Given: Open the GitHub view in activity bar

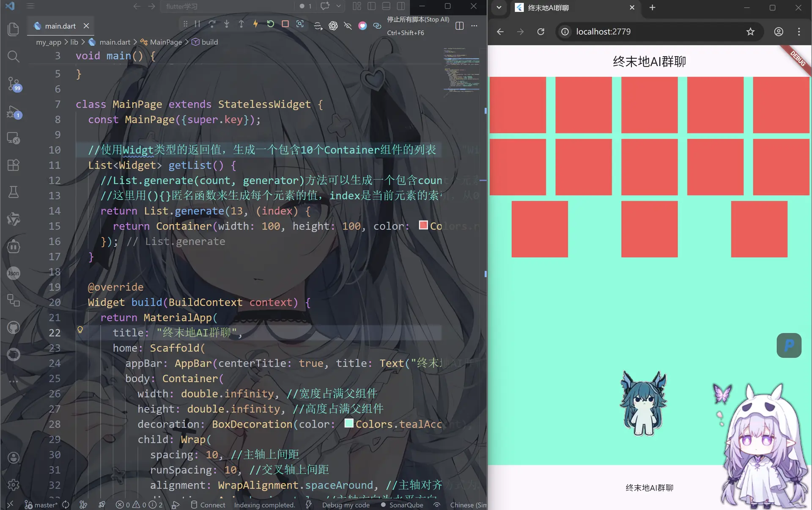Looking at the screenshot, I should (14, 328).
